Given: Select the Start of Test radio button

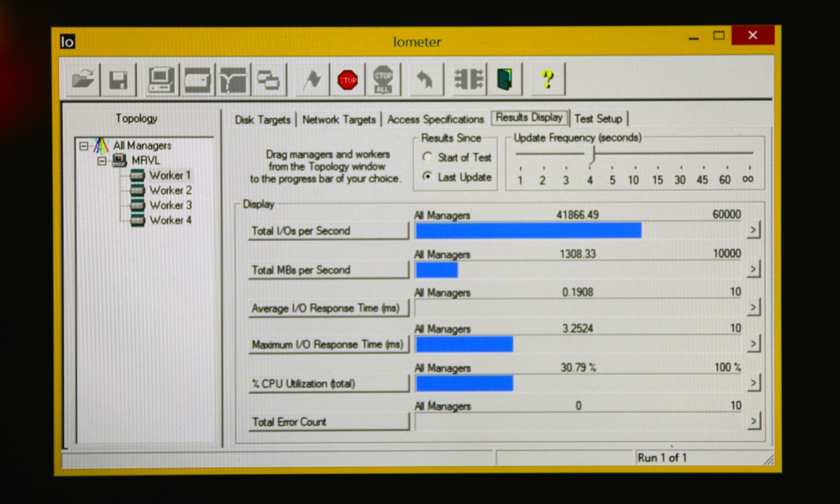Looking at the screenshot, I should (428, 157).
